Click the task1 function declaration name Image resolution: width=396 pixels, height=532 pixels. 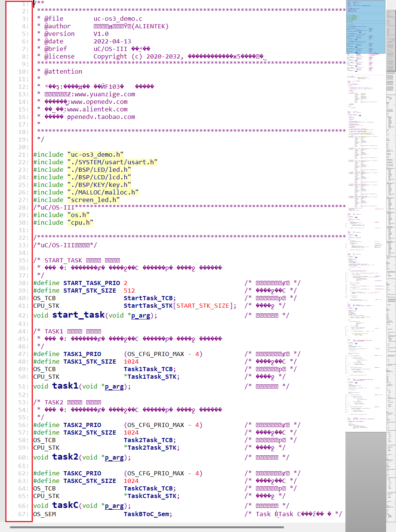65,386
